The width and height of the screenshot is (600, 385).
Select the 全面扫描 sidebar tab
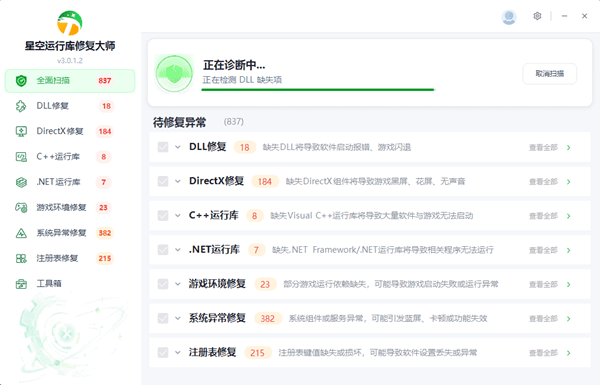(x=70, y=81)
